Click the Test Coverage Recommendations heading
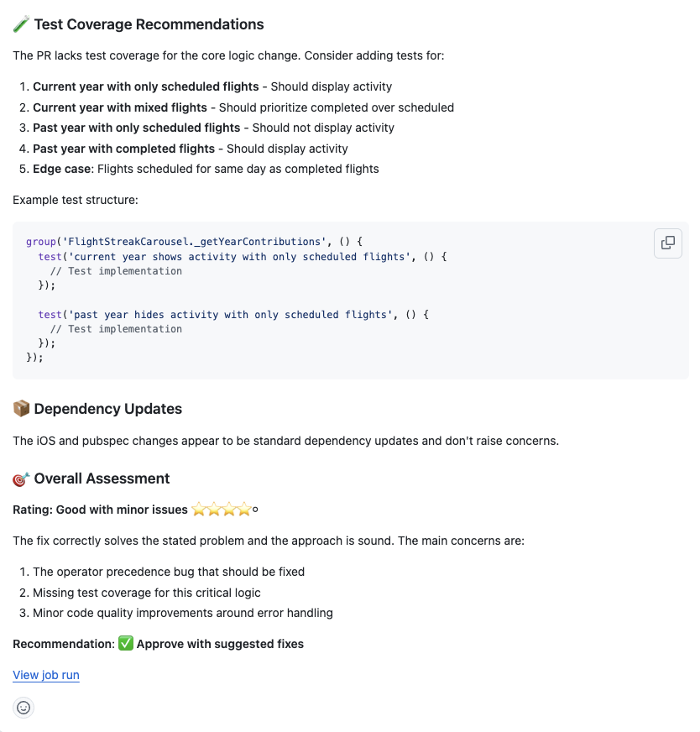Screen dimensions: 700x732 [x=149, y=24]
